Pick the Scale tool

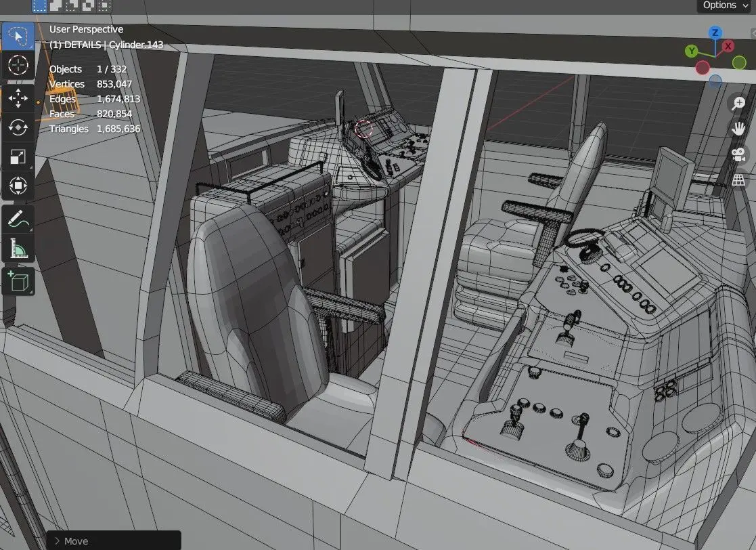(x=18, y=156)
